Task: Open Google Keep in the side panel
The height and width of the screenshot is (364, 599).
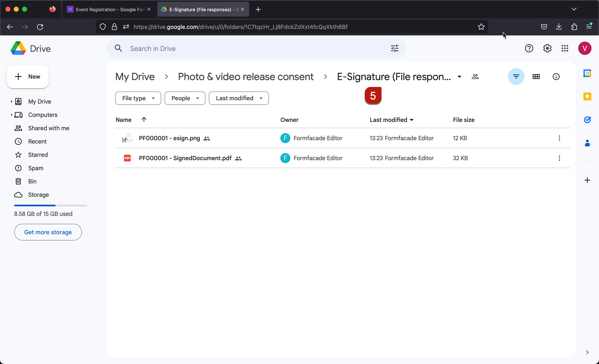Action: click(588, 97)
